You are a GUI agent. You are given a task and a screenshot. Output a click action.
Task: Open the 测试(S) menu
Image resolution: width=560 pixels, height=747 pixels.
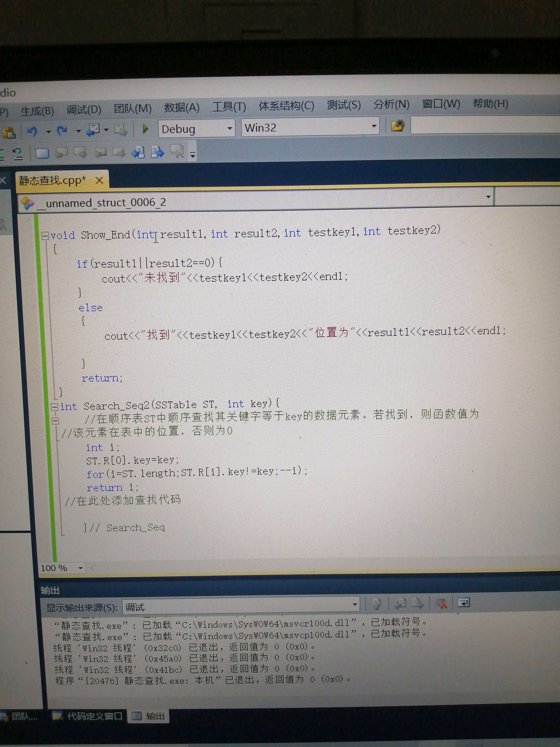(344, 105)
